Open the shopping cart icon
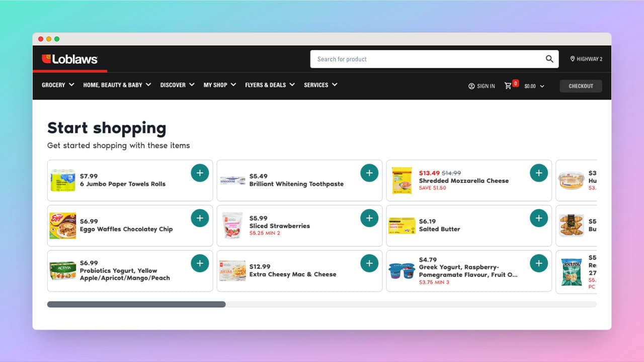This screenshot has height=362, width=644. (x=508, y=85)
